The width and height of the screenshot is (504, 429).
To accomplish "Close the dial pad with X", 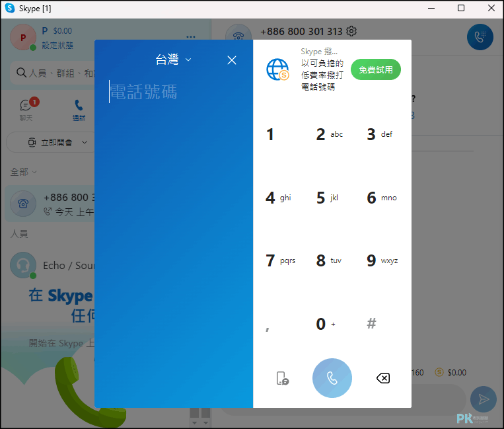I will (x=232, y=60).
